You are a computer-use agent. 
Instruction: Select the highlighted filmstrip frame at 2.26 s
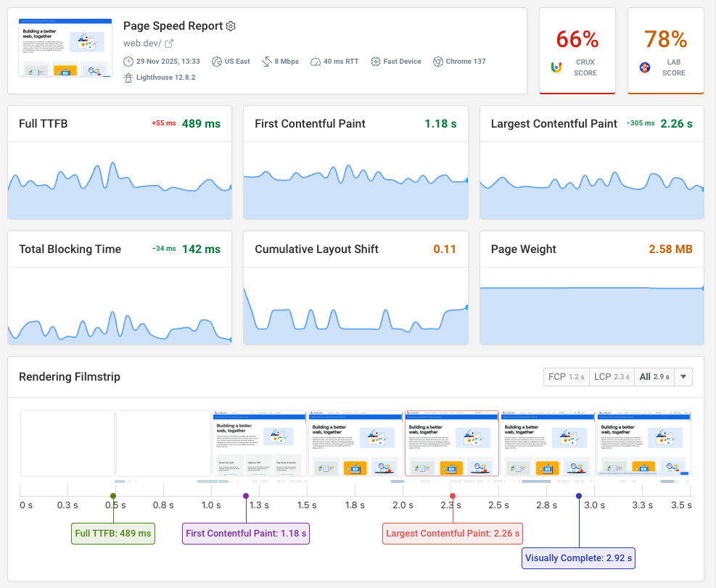[450, 442]
